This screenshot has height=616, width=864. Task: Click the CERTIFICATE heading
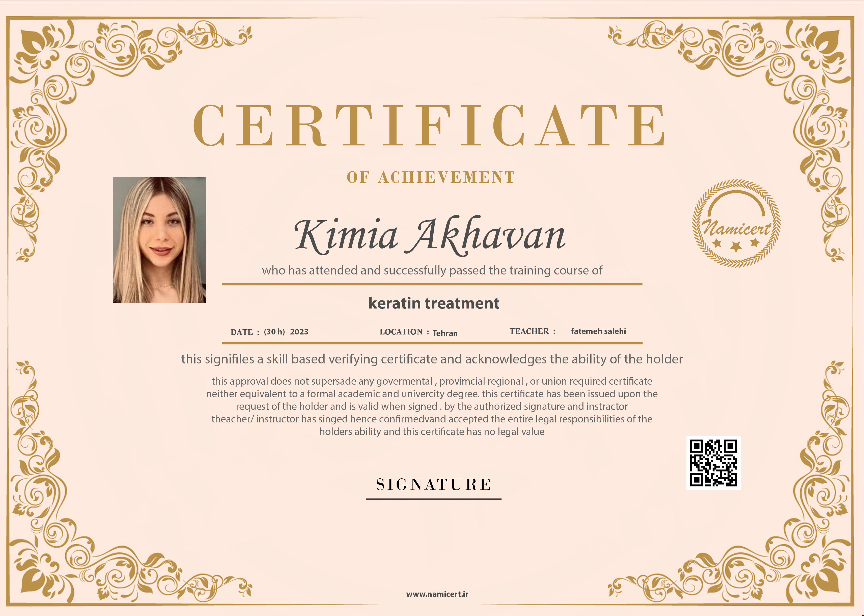click(x=429, y=126)
